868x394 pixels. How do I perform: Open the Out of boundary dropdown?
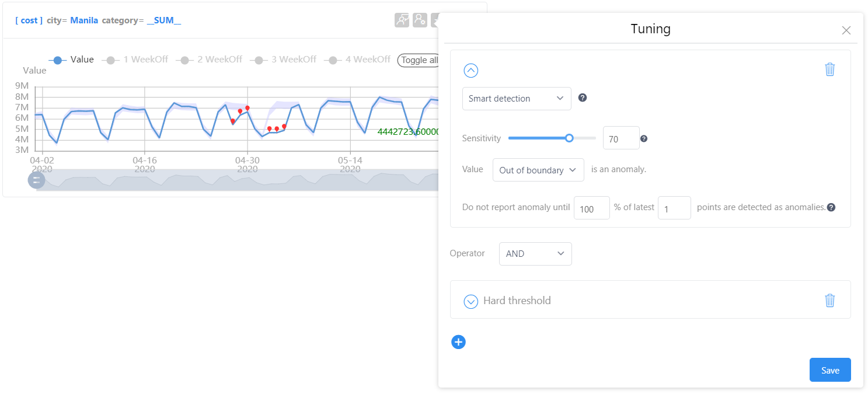(x=538, y=170)
